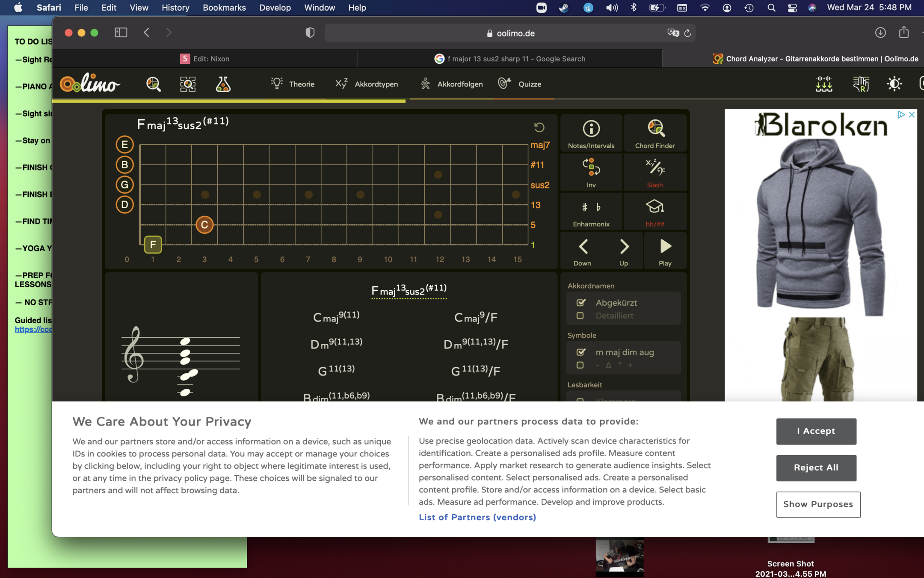Open the tuner icon in header
Screen dimensions: 924x578
click(823, 84)
